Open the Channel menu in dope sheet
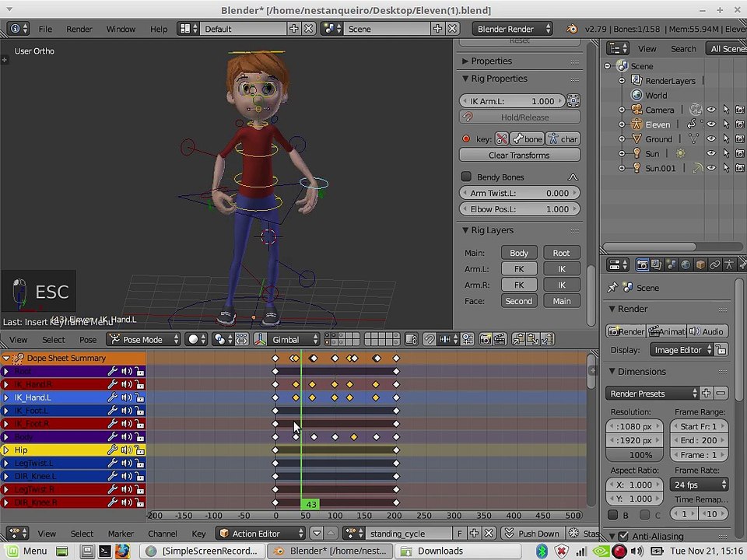Screen dimensions: 747x560 tap(162, 534)
